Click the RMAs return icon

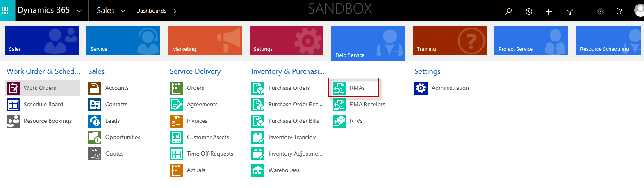point(339,88)
